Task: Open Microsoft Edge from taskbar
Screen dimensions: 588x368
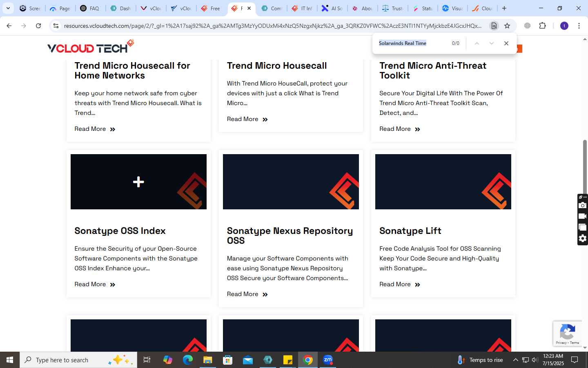Action: [x=188, y=360]
